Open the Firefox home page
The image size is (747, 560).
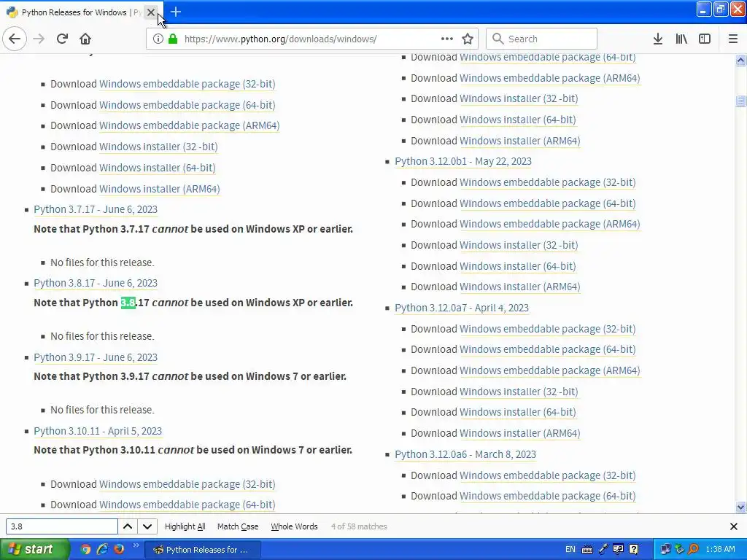pyautogui.click(x=85, y=39)
